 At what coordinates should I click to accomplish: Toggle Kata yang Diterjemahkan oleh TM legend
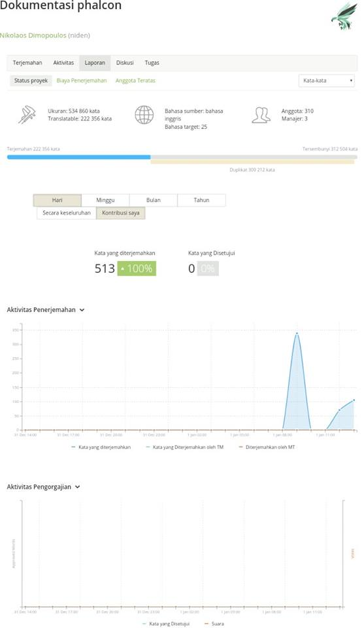coord(185,447)
